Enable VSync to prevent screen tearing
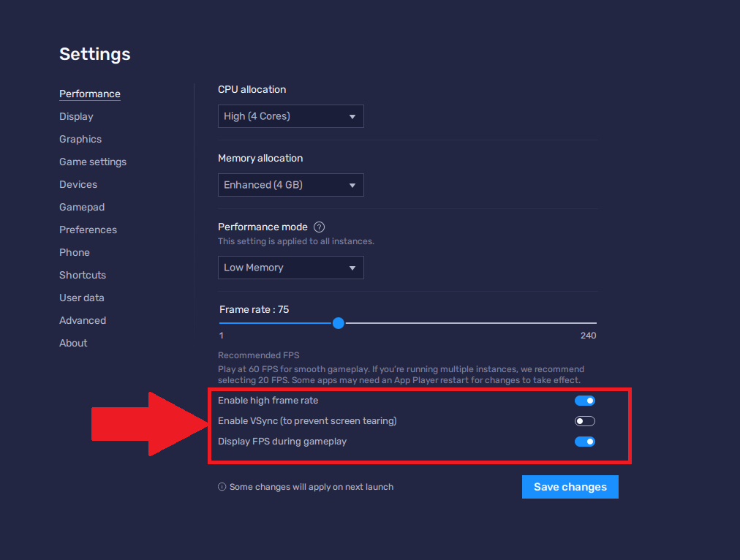This screenshot has height=560, width=740. (584, 420)
